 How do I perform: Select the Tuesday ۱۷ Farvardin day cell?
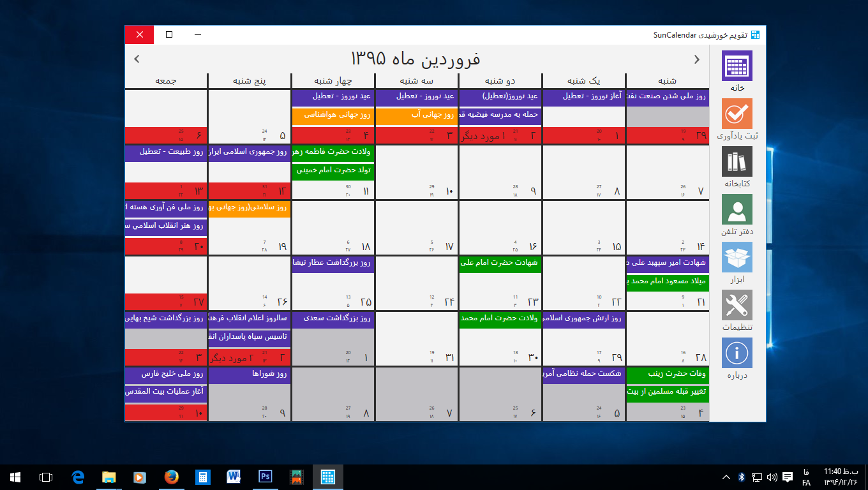pyautogui.click(x=416, y=227)
